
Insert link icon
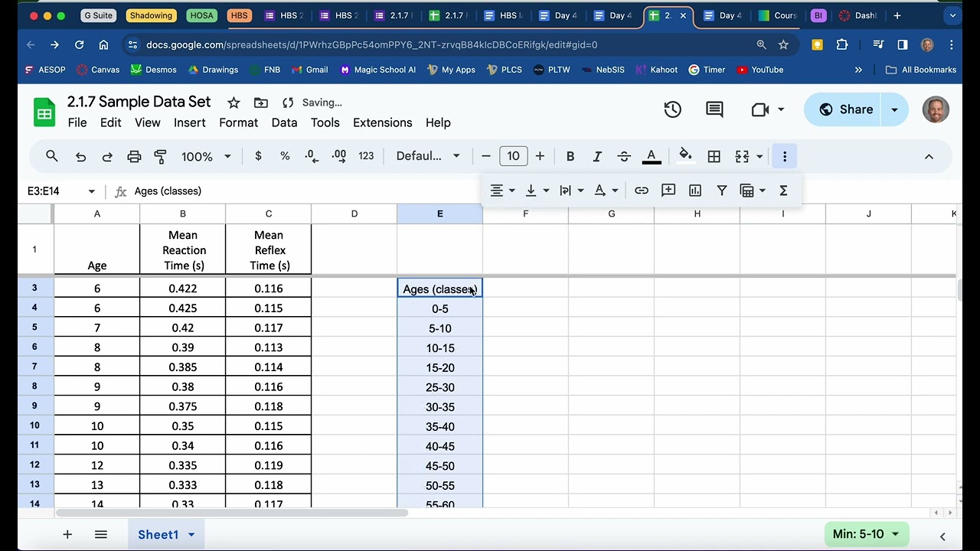point(642,191)
